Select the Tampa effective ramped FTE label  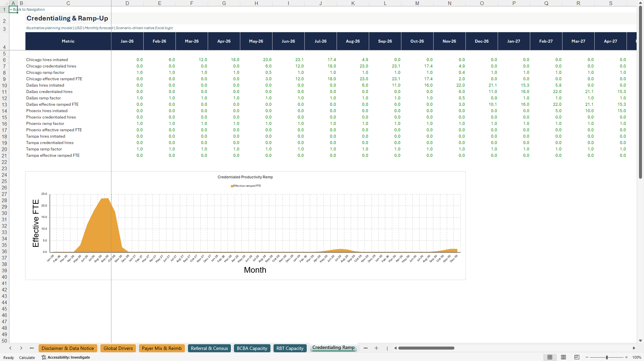(53, 155)
